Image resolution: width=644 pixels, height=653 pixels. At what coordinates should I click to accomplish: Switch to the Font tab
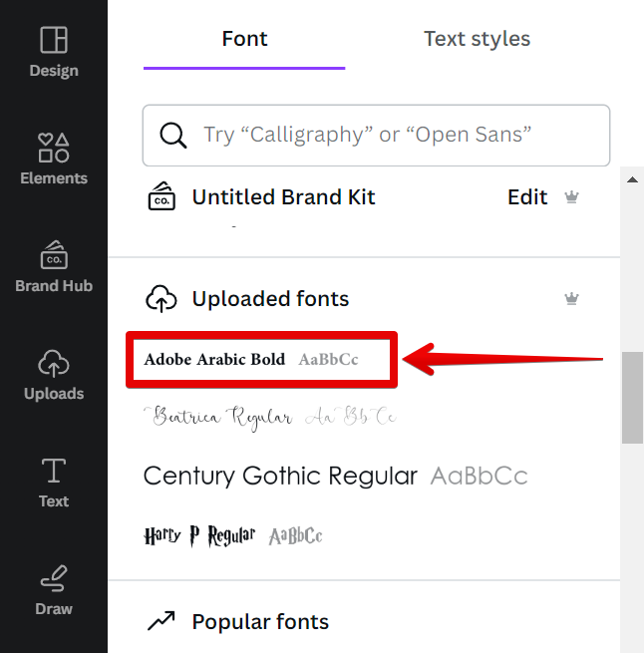244,40
